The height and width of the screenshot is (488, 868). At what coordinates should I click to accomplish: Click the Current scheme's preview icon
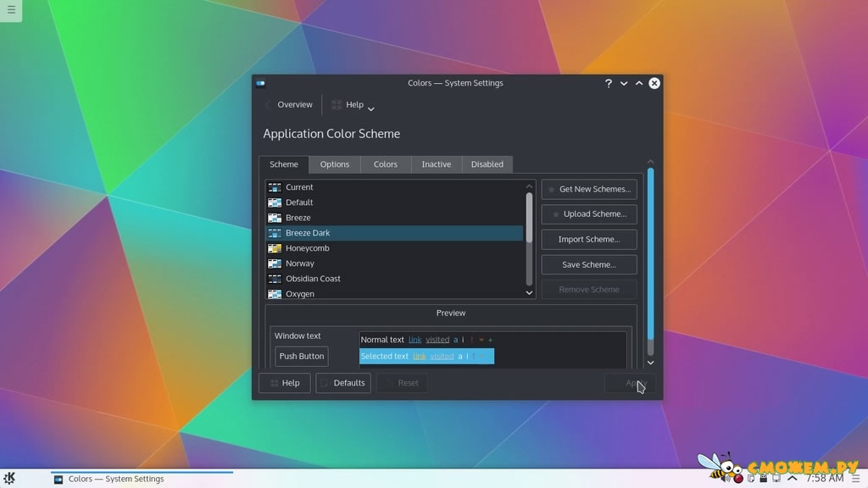click(275, 187)
